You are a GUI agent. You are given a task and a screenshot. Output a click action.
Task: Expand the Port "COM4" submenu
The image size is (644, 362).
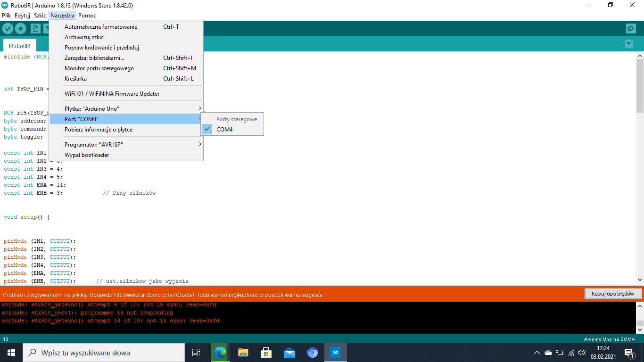126,119
